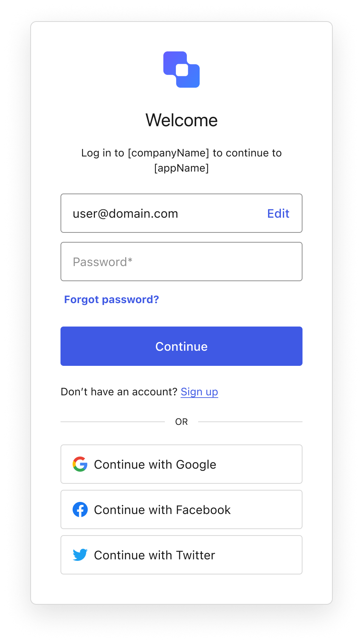The image size is (363, 644).
Task: Pick the Continue with Twitter label
Action: click(154, 555)
